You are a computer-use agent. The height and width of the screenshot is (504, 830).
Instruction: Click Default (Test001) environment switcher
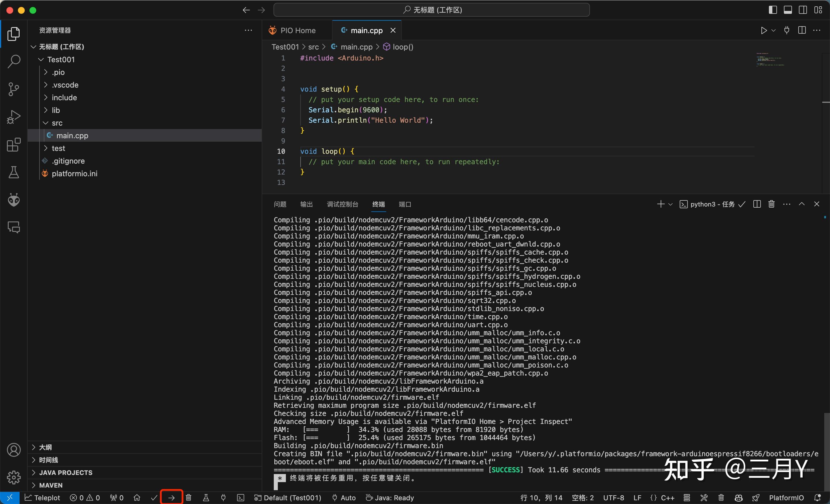coord(288,498)
